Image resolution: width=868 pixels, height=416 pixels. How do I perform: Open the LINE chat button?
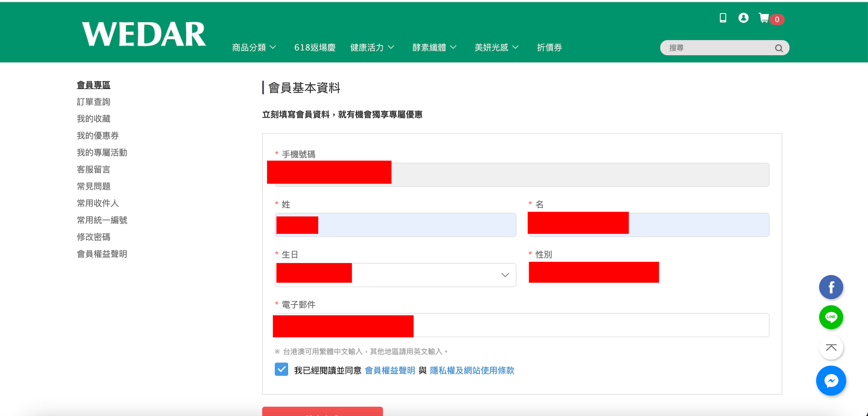coord(831,317)
